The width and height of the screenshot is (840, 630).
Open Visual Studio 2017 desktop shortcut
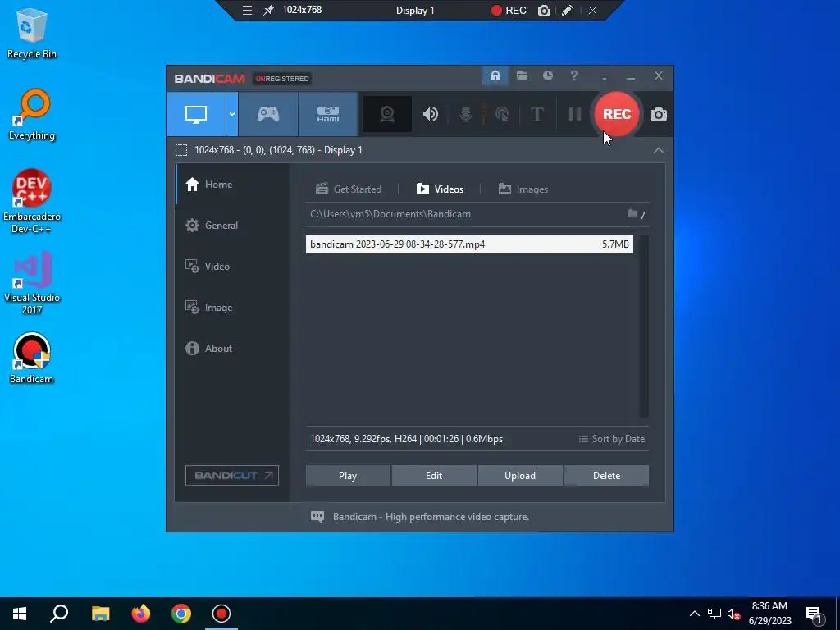(32, 282)
